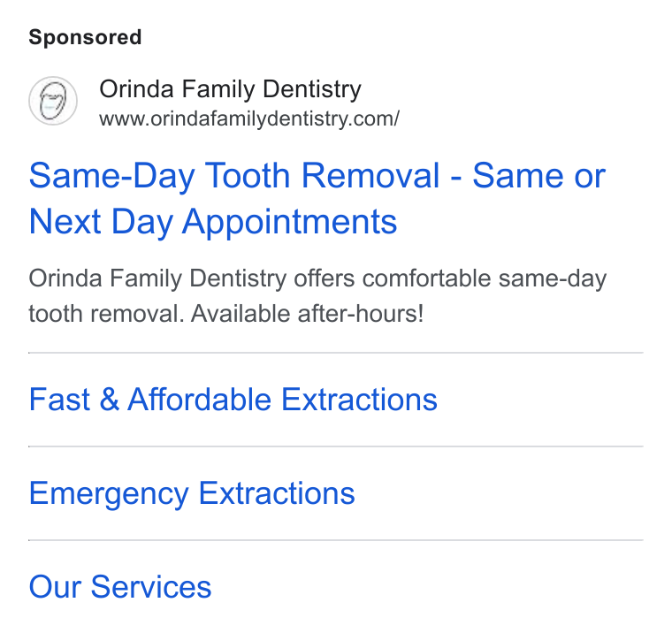The image size is (672, 633).
Task: Open the Orinda Family Dentistry business name
Action: click(x=230, y=89)
